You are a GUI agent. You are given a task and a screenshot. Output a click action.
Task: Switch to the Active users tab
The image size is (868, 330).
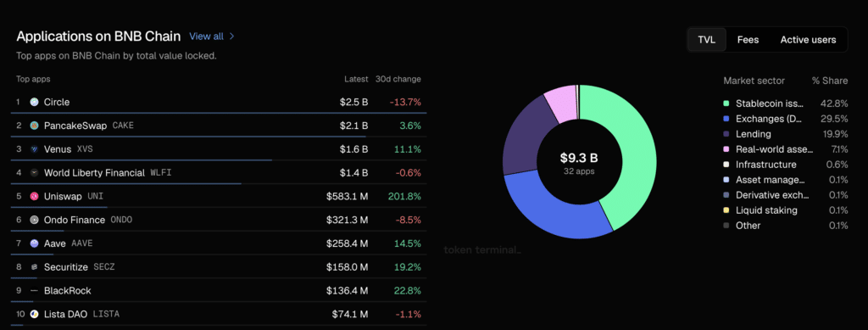click(x=808, y=40)
